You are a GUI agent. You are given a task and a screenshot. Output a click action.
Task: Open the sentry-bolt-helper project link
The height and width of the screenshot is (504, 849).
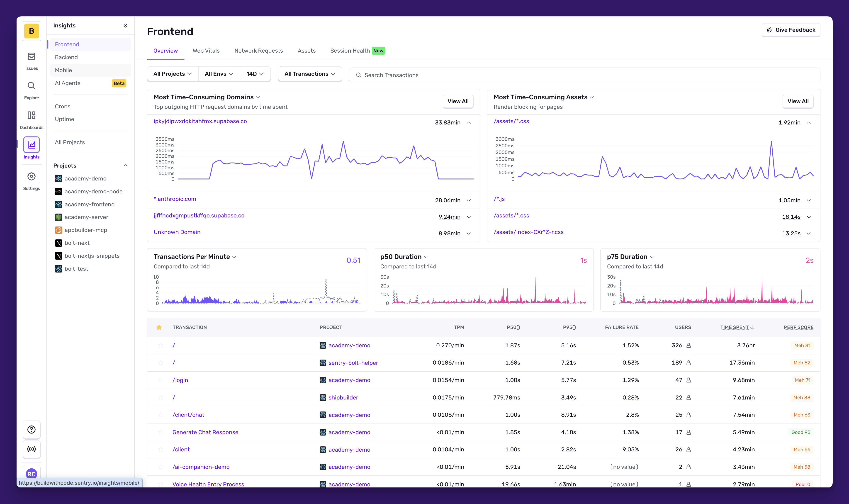click(x=353, y=363)
